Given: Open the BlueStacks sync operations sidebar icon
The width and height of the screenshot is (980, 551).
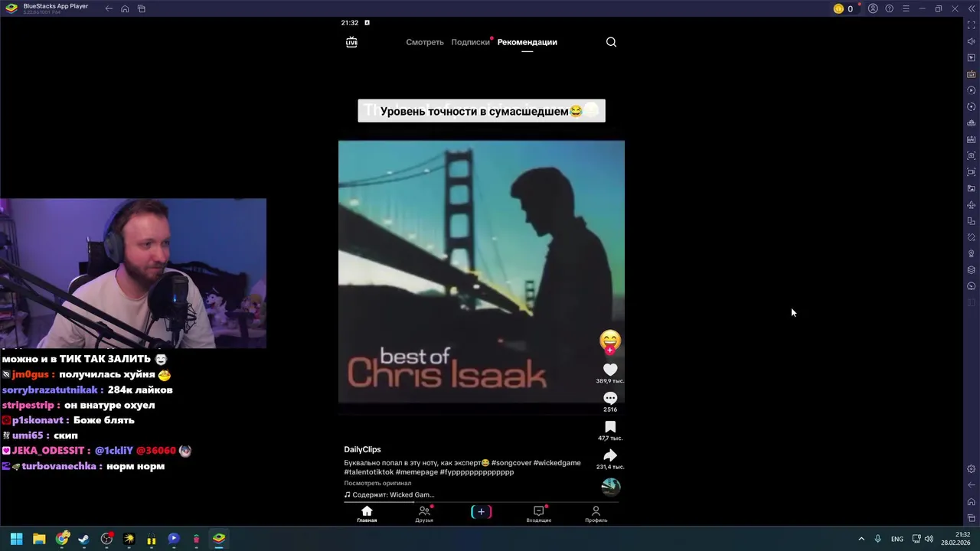Looking at the screenshot, I should (x=972, y=107).
